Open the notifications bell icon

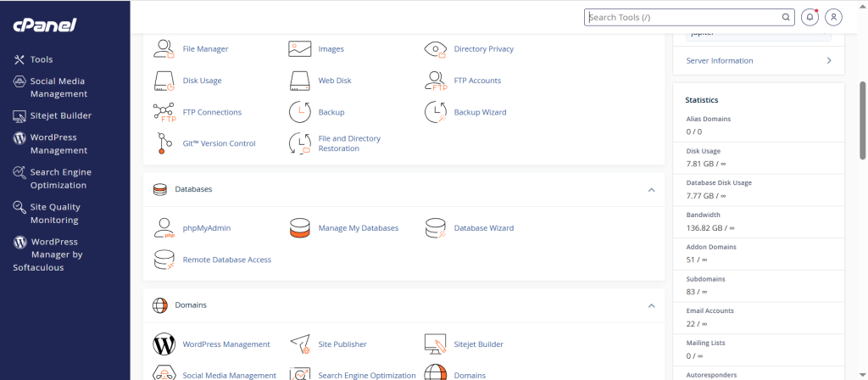810,17
